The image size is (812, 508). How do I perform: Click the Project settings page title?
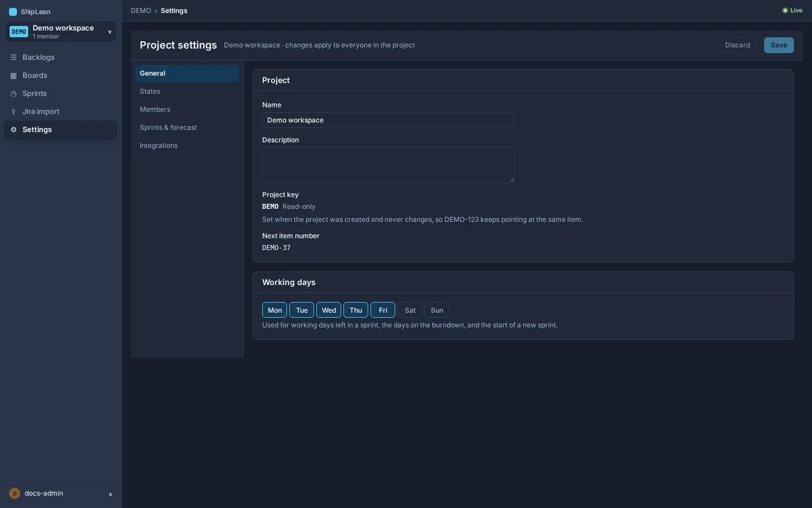(x=178, y=45)
